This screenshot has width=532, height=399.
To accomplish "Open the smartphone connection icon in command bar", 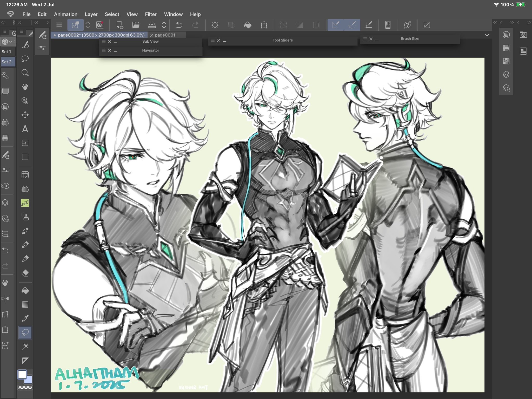I will pos(388,25).
